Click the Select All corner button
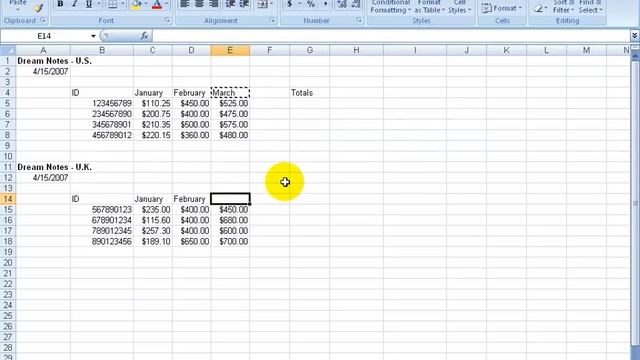Screen dimensions: 640x360 point(8,50)
